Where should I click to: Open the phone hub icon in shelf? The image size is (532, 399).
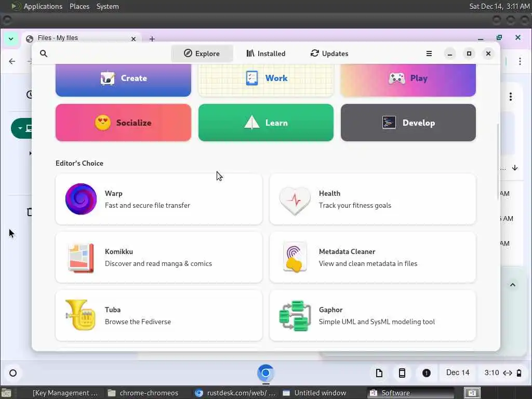[x=402, y=373]
